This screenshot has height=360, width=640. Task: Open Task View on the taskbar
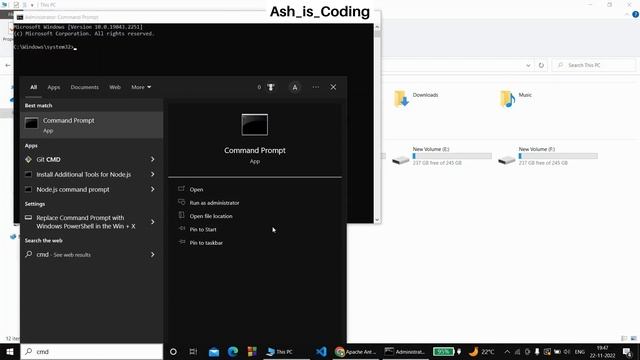[193, 351]
